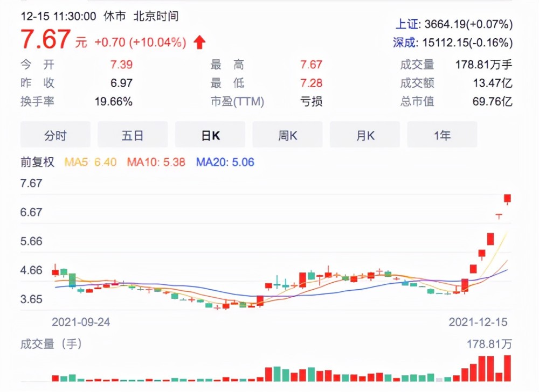Viewport: 539px width, 392px height.
Task: Click the 3.65 price axis label
Action: point(31,299)
